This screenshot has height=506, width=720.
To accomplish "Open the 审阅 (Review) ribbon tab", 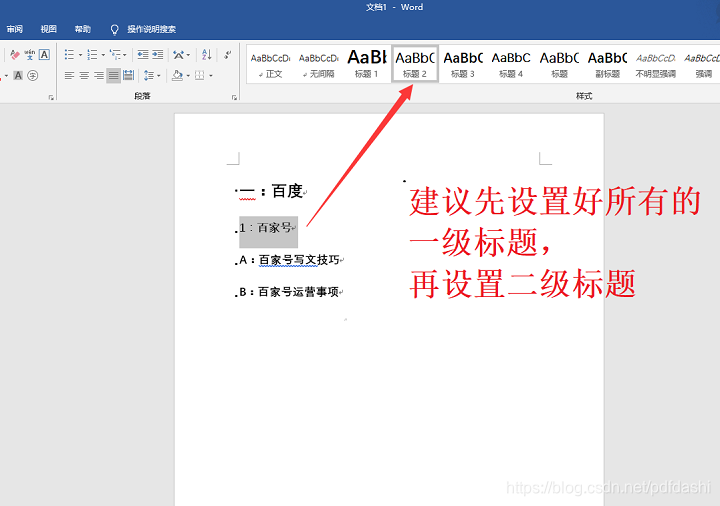I will tap(14, 29).
